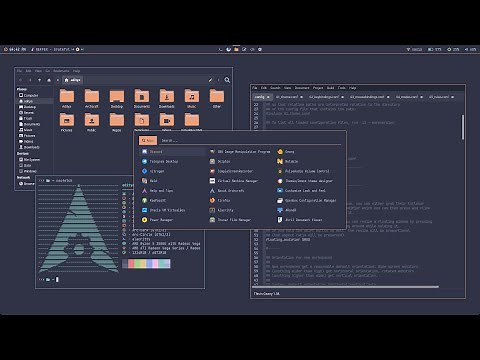Open the text editor Document menu
The width and height of the screenshot is (480, 360).
tap(302, 88)
